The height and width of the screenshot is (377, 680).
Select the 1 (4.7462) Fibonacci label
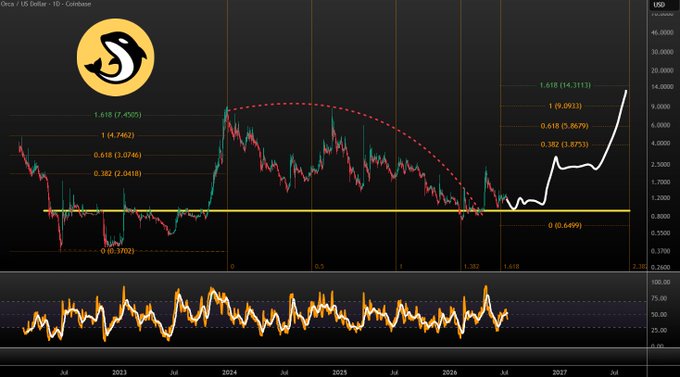coord(118,135)
